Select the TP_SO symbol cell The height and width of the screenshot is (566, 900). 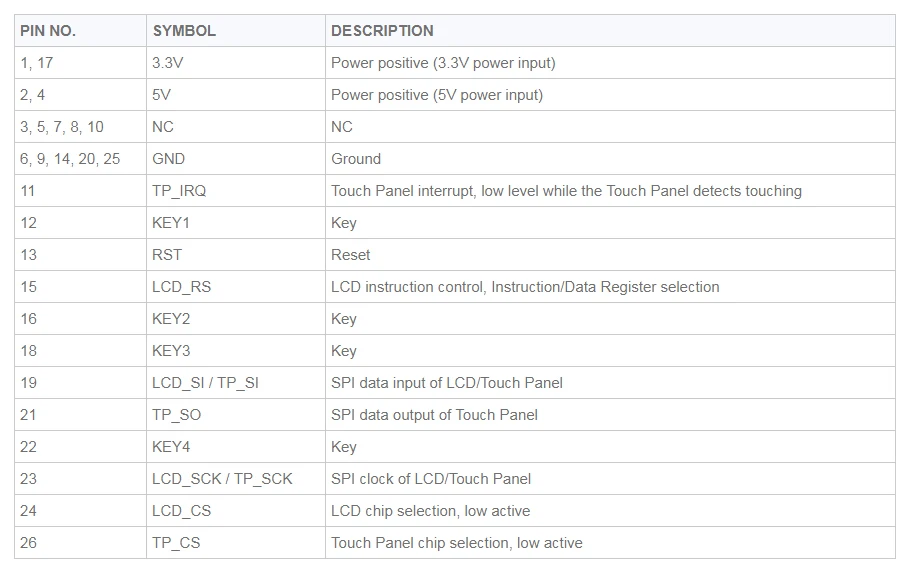[x=236, y=414]
